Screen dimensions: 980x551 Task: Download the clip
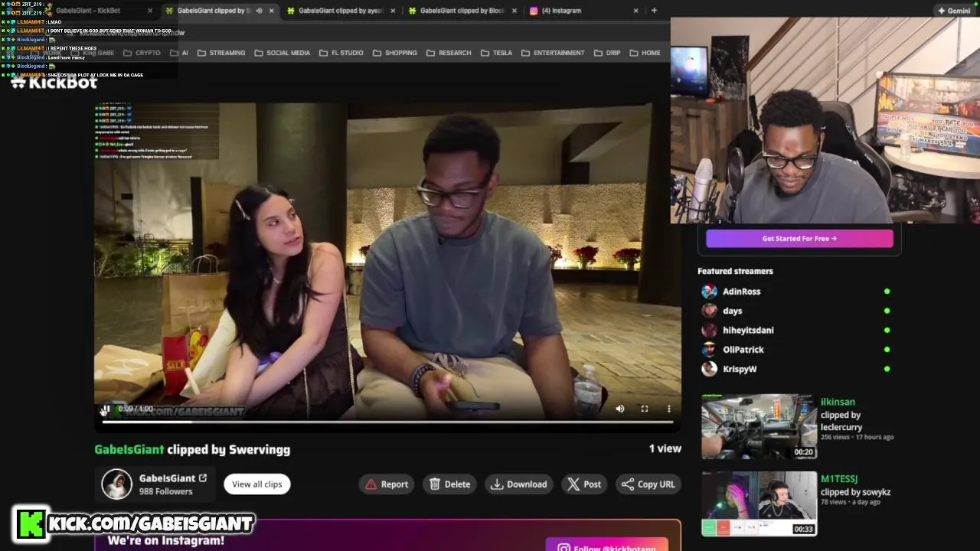[519, 484]
